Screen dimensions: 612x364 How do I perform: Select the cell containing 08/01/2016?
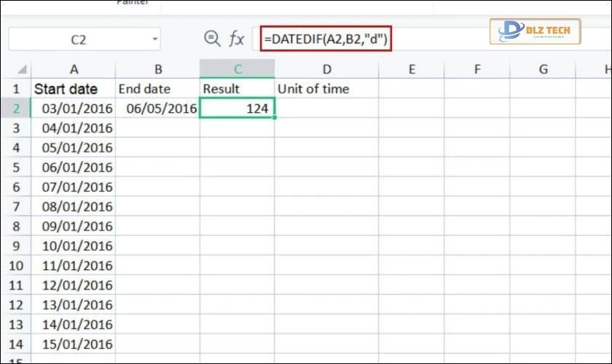pos(74,206)
